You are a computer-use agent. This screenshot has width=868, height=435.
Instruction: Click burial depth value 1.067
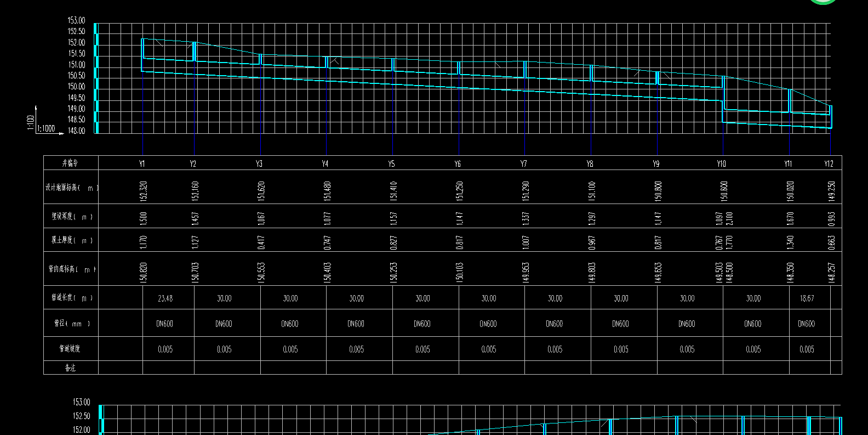[x=261, y=218]
